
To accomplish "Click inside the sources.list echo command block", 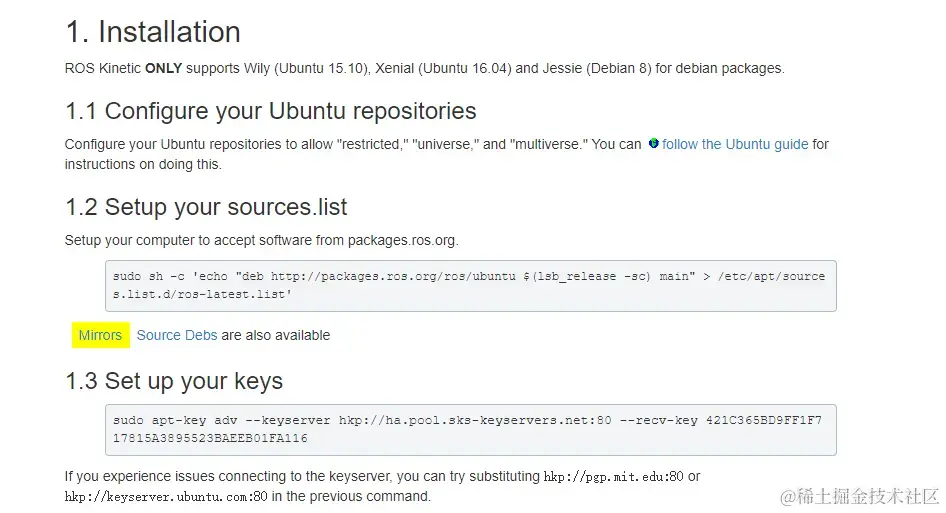I will pos(469,285).
